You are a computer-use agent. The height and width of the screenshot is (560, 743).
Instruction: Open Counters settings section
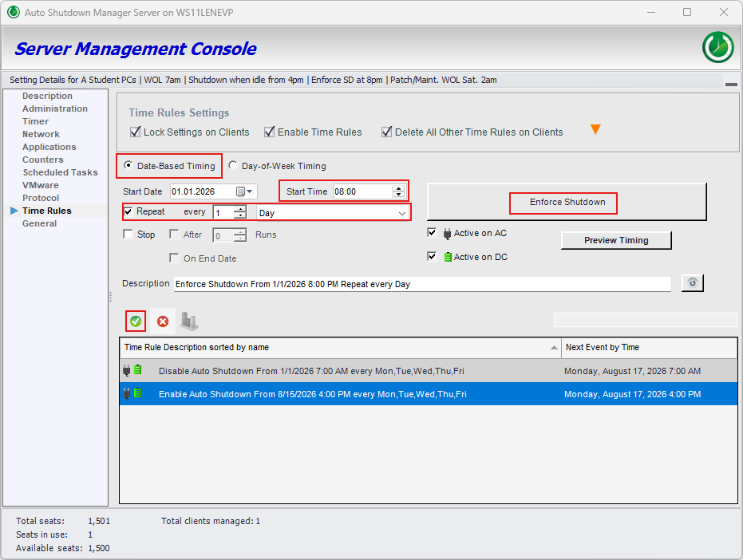[x=42, y=160]
